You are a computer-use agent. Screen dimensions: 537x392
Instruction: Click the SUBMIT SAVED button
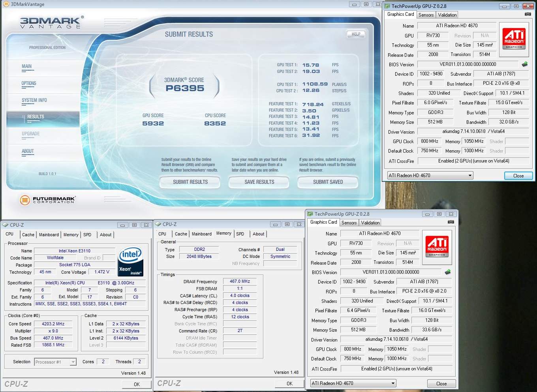coord(328,182)
